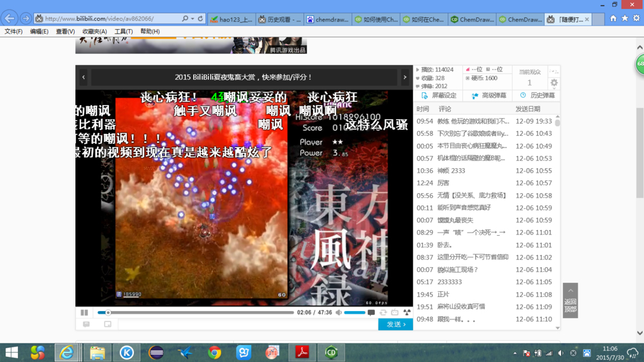Open File Explorer from taskbar
The image size is (644, 362).
(x=97, y=352)
